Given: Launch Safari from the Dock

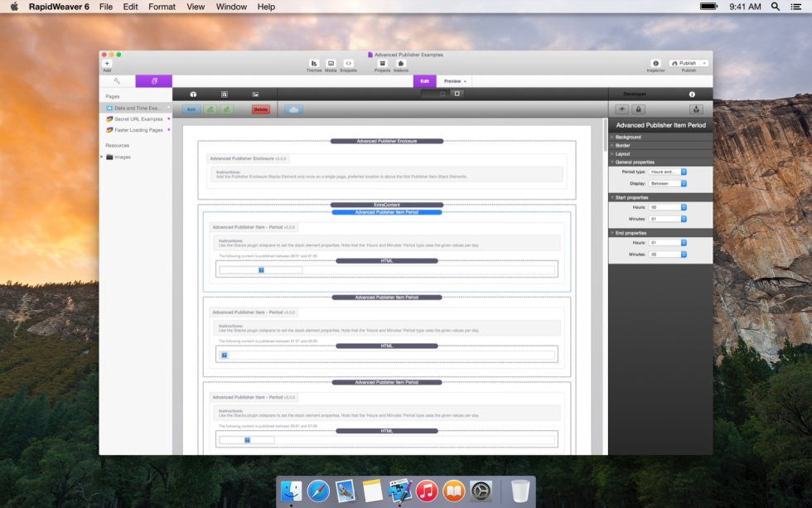Looking at the screenshot, I should click(x=318, y=491).
